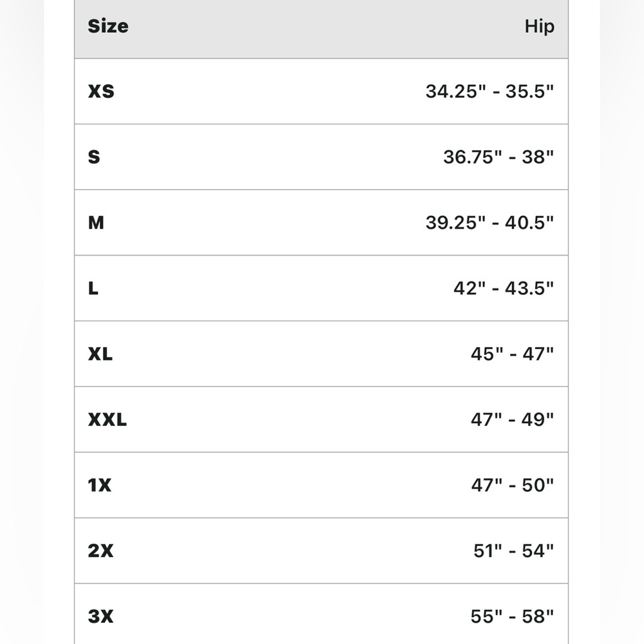Click the 47" - 50" hip measurement
This screenshot has height=644, width=644.
pyautogui.click(x=512, y=485)
